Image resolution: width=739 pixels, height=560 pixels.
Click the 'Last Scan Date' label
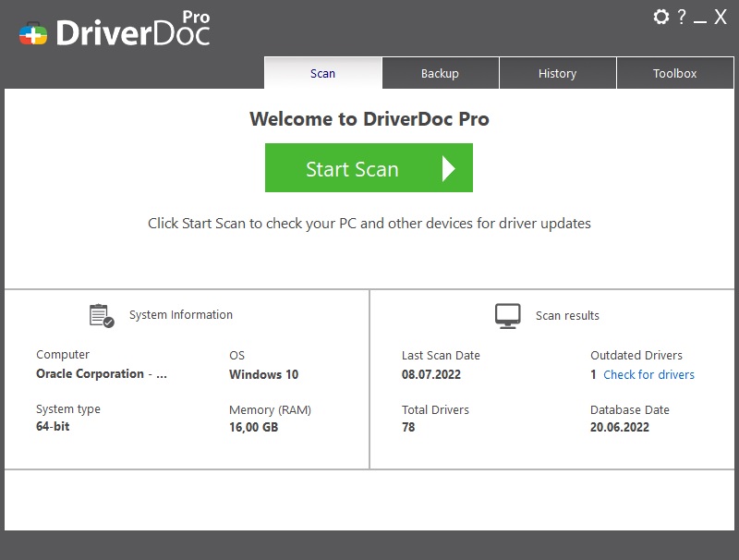point(441,356)
